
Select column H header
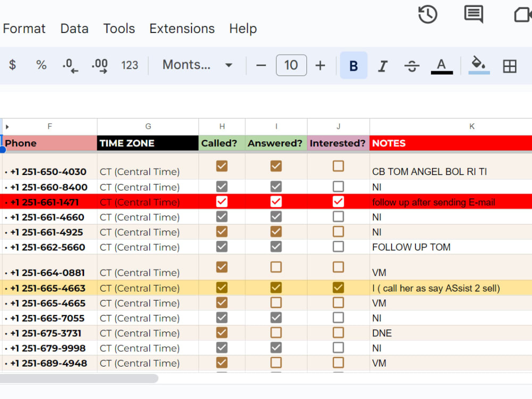point(222,127)
